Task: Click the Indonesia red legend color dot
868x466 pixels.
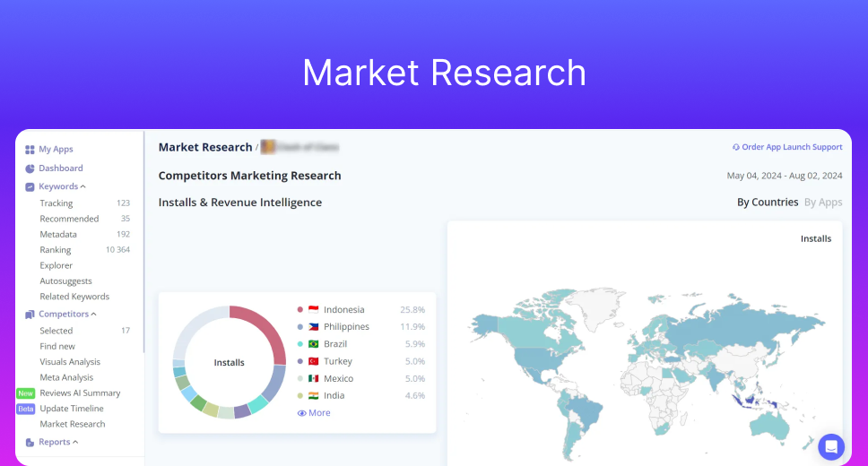Action: point(300,310)
